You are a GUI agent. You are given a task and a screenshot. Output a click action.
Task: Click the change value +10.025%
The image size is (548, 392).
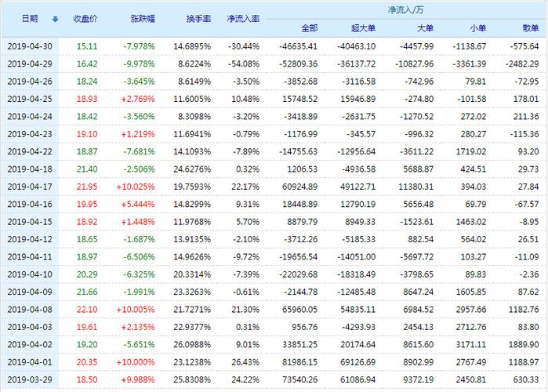pyautogui.click(x=136, y=187)
